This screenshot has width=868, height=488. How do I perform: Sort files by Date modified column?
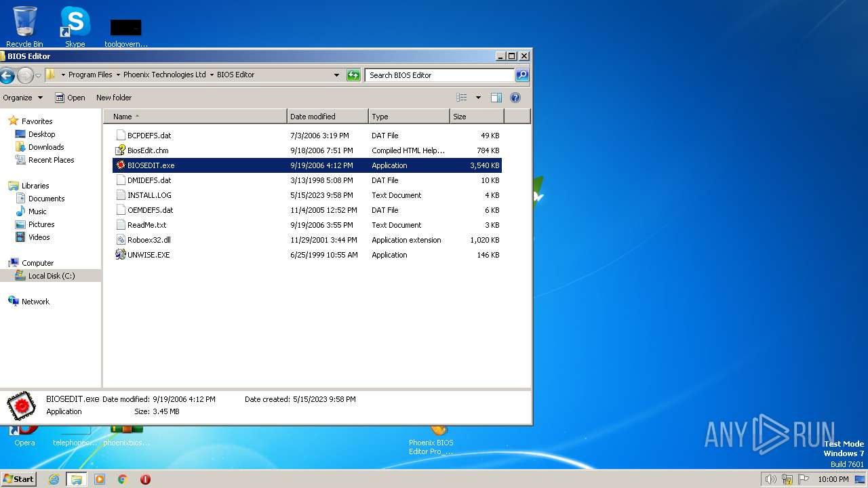pyautogui.click(x=328, y=117)
